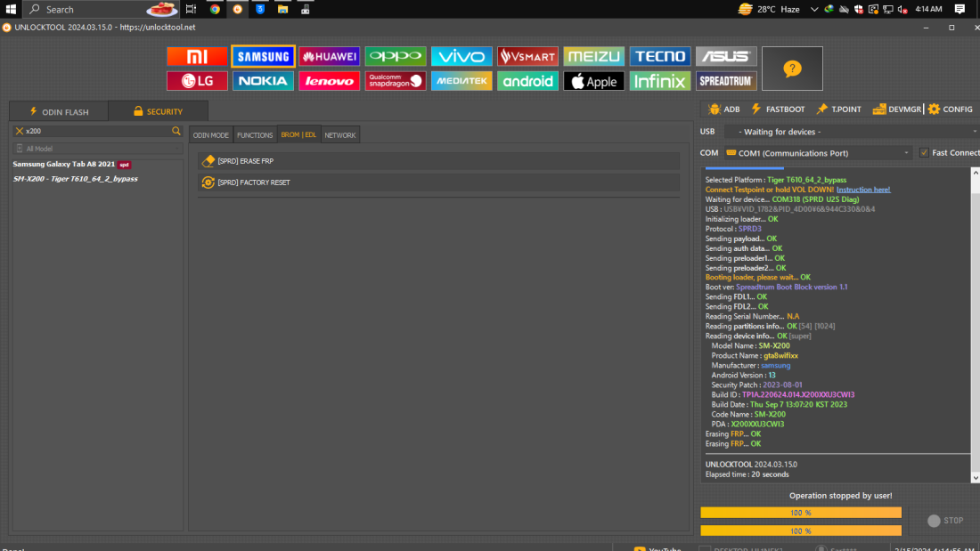
Task: Show hidden system tray icons chevron
Action: click(x=813, y=10)
